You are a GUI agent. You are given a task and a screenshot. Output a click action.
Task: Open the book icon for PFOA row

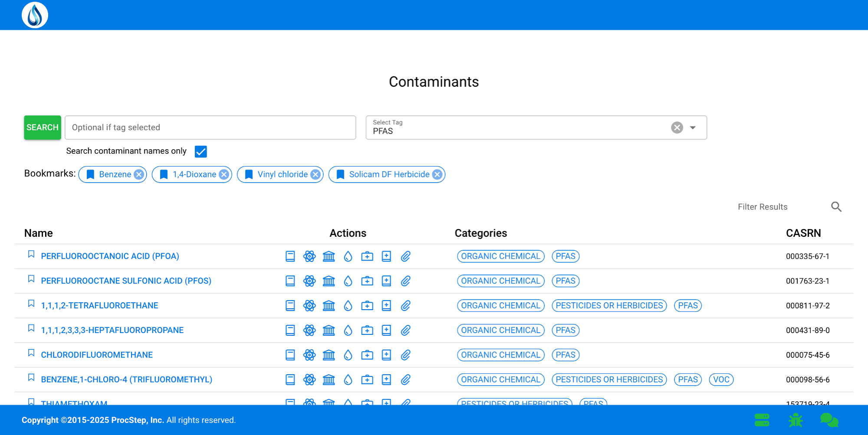[x=290, y=256]
